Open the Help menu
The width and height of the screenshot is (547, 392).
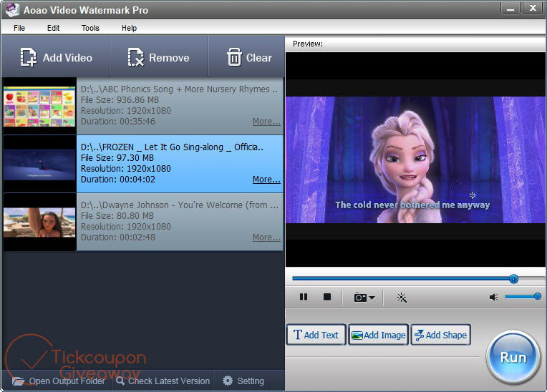click(129, 28)
